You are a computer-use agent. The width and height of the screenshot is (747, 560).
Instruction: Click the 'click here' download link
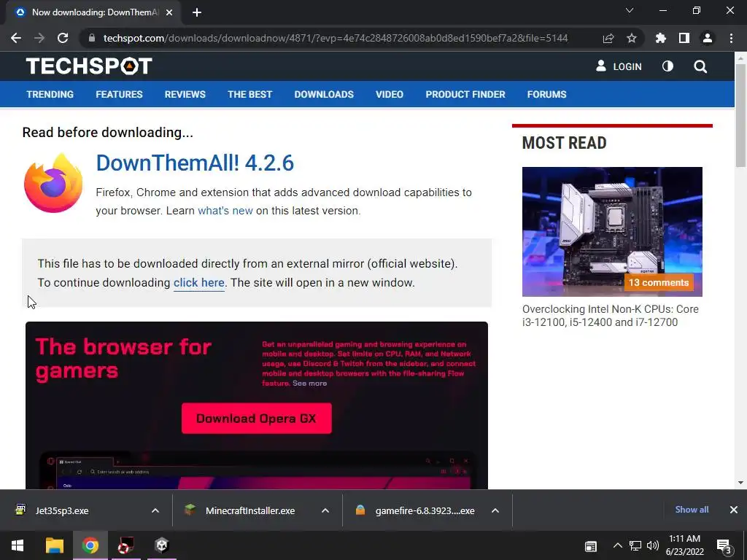click(198, 282)
